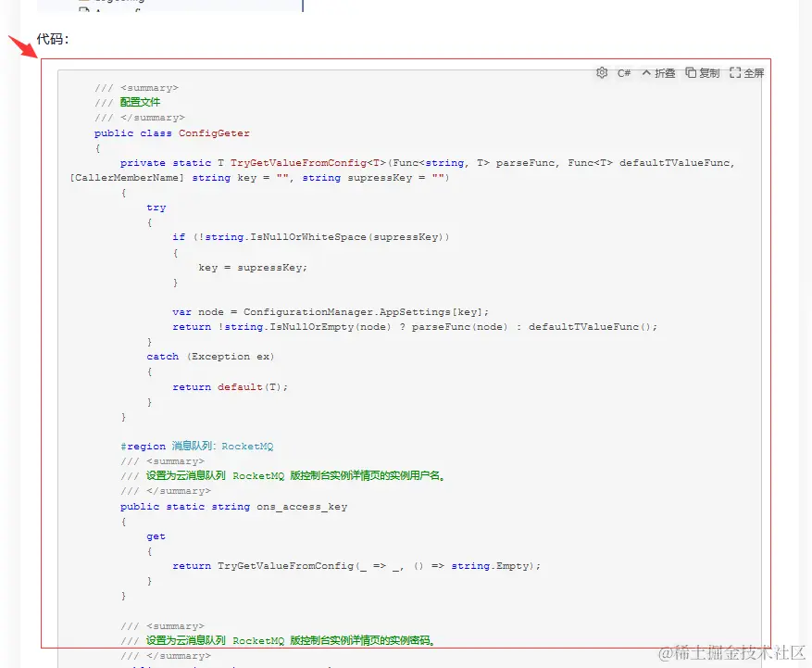The height and width of the screenshot is (668, 812).
Task: Click the catch (Exception ex) line
Action: coord(210,357)
